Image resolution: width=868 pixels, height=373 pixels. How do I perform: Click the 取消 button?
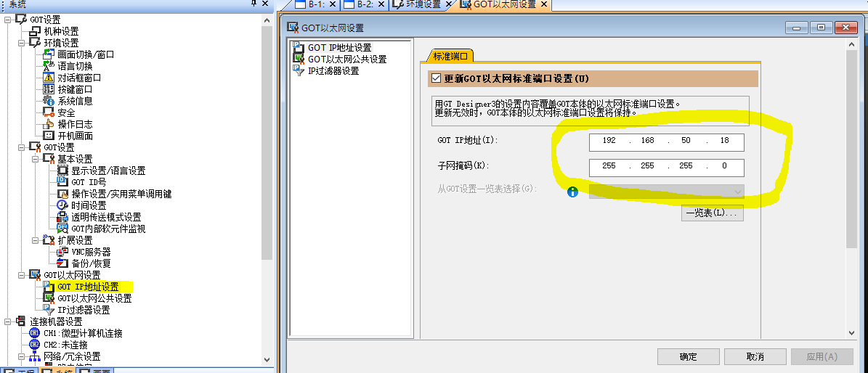point(755,356)
